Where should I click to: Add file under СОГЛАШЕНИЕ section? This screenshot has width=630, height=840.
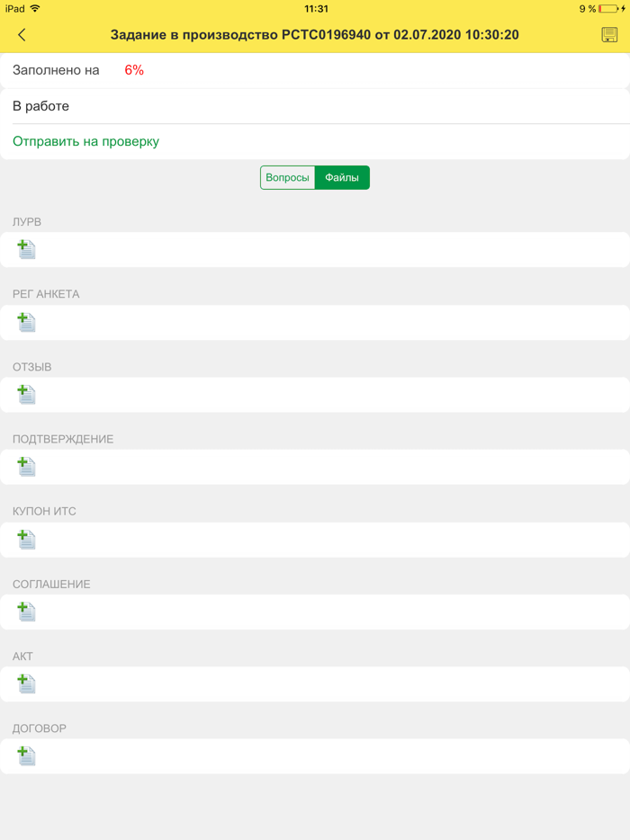click(26, 612)
